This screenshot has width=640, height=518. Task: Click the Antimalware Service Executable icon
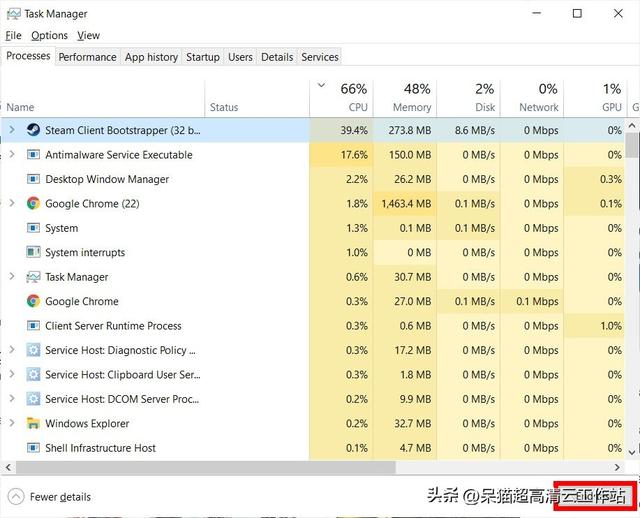coord(33,155)
